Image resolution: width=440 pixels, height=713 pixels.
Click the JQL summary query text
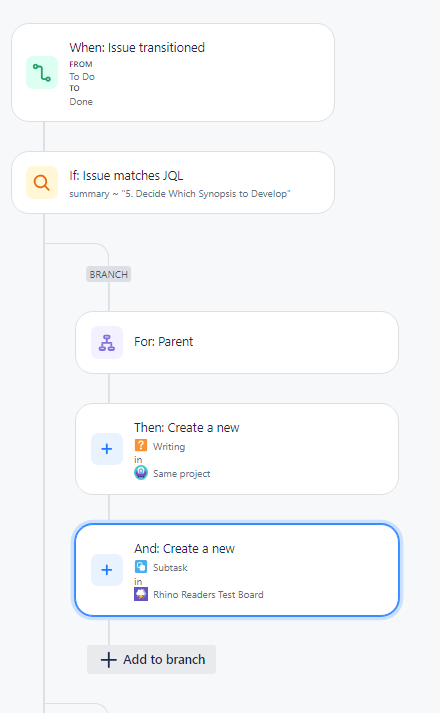click(180, 194)
